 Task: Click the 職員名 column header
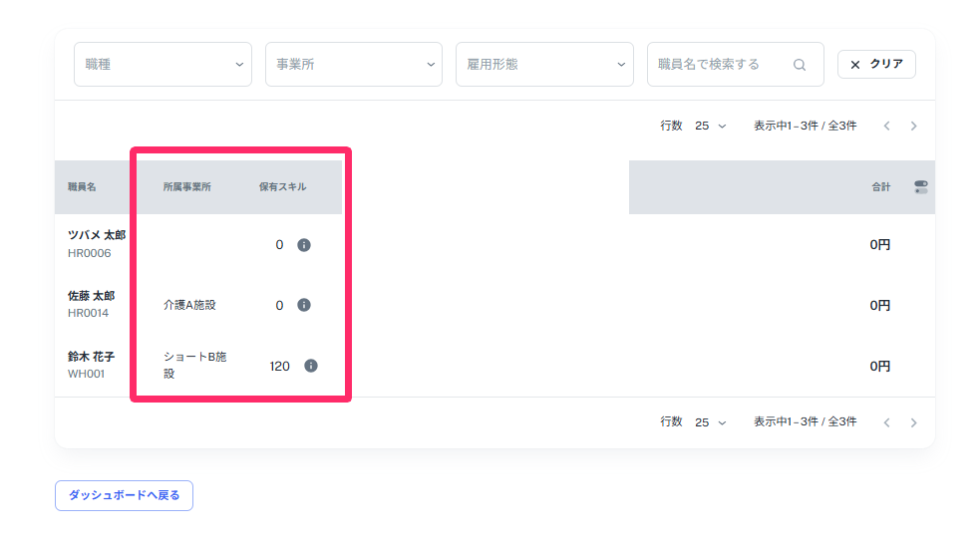click(x=82, y=186)
